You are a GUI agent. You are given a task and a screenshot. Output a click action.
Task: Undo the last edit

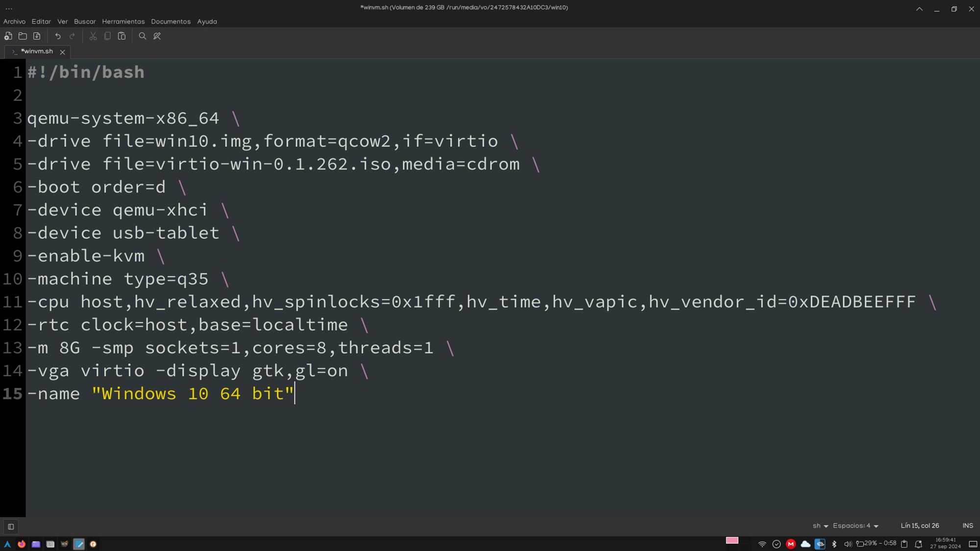click(x=58, y=36)
